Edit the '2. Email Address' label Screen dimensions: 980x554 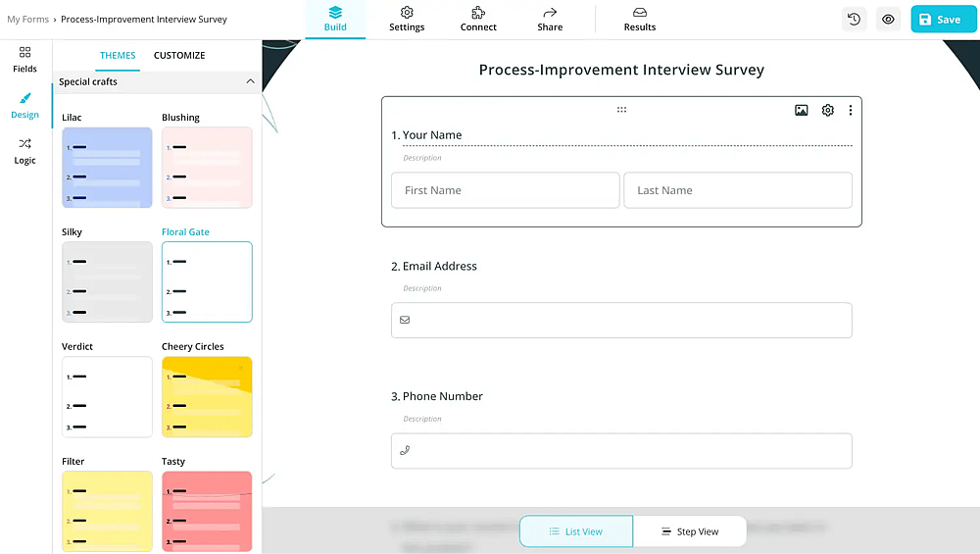pyautogui.click(x=439, y=267)
